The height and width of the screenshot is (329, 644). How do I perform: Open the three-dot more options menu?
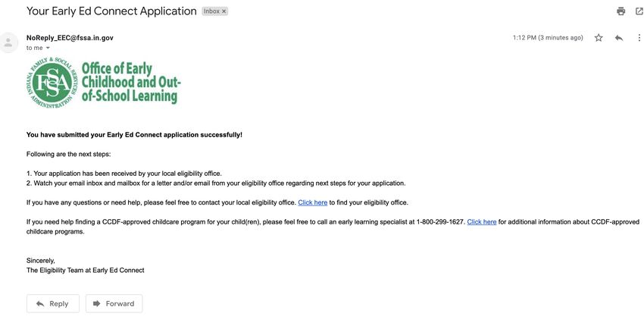pos(639,38)
